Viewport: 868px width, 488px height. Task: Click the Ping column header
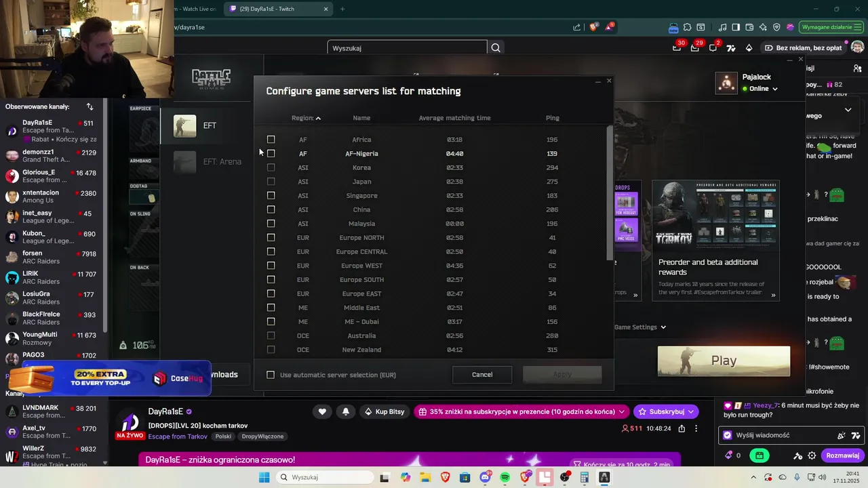(x=553, y=118)
